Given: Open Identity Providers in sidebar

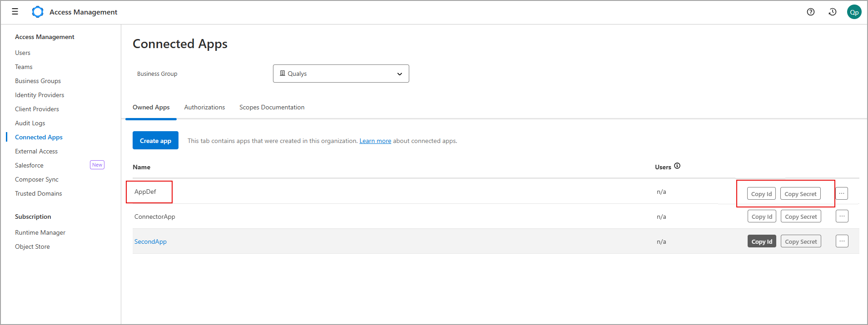Looking at the screenshot, I should [x=40, y=95].
